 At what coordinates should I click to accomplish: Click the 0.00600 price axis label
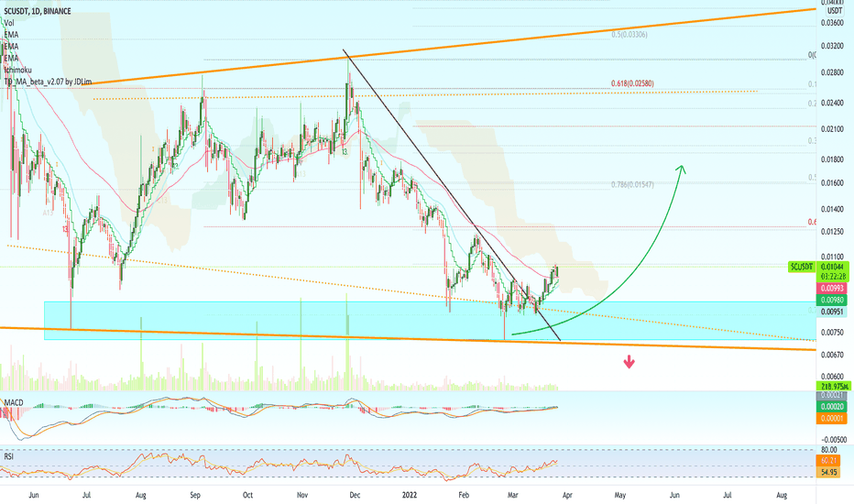pyautogui.click(x=832, y=377)
